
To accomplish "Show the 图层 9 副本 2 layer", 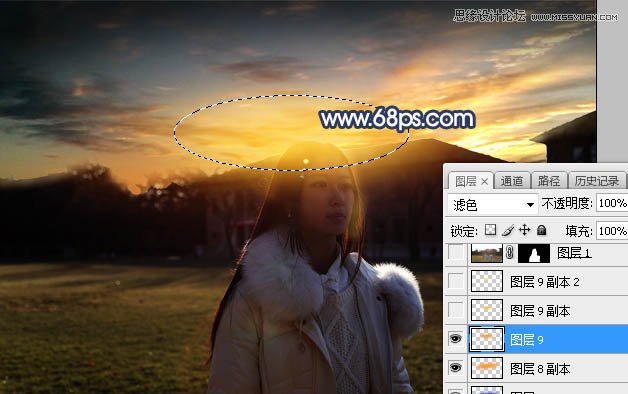I will tap(456, 281).
